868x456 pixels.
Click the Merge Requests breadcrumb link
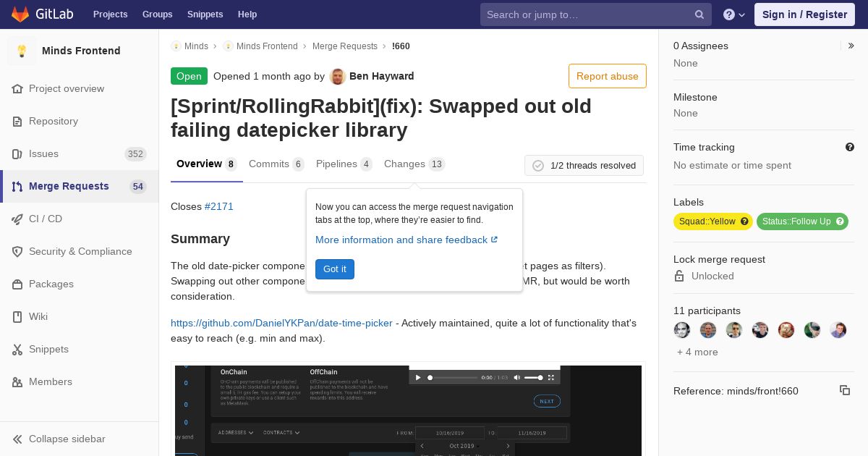tap(345, 46)
